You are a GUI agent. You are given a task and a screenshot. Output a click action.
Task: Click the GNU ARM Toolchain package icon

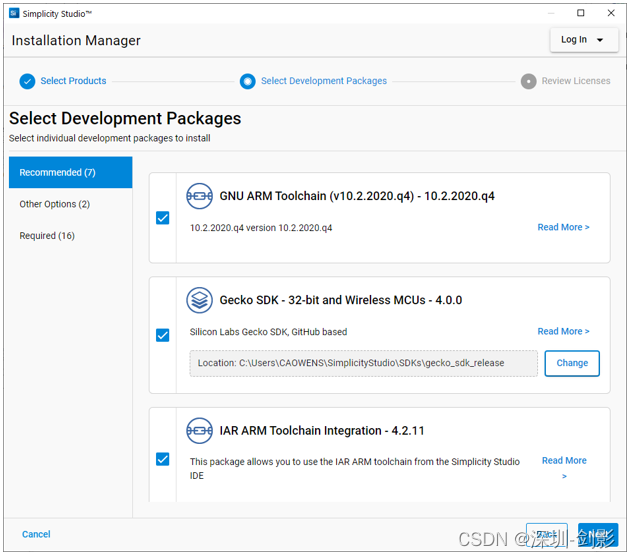pos(199,196)
